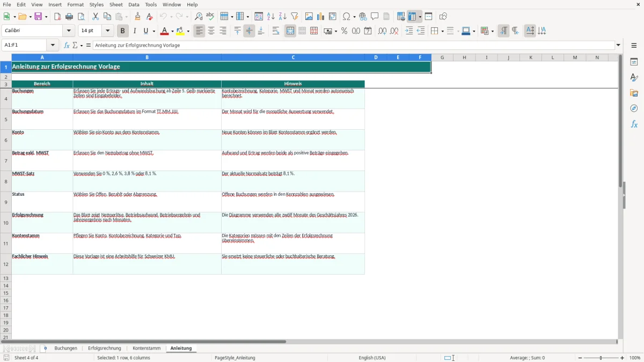Insert an image
The width and height of the screenshot is (644, 362).
[309, 17]
